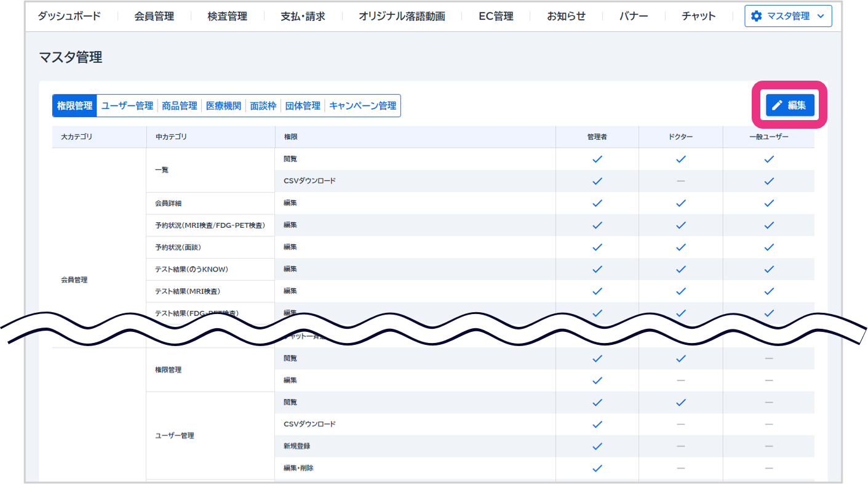Click the 編集 button text
The width and height of the screenshot is (868, 484).
(797, 105)
